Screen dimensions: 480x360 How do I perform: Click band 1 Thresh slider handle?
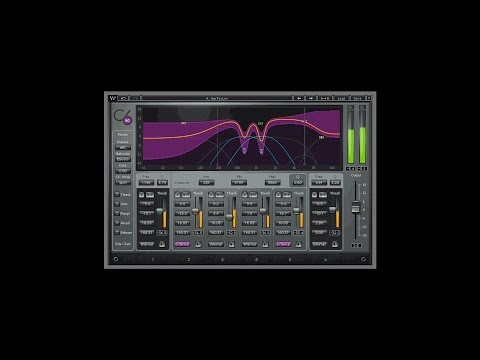[160, 211]
